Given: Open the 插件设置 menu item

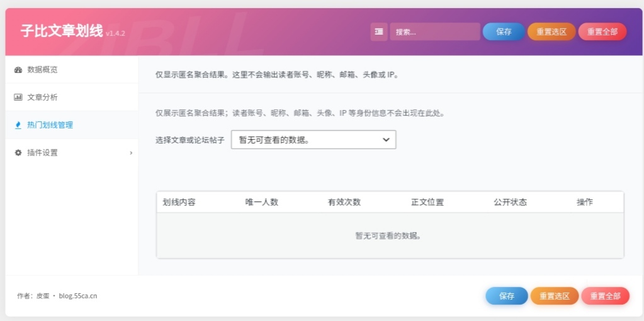Looking at the screenshot, I should tap(72, 153).
